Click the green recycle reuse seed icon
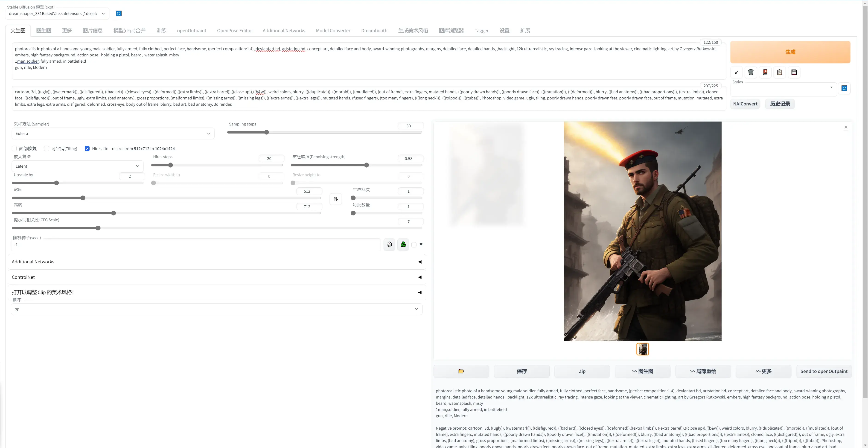The height and width of the screenshot is (448, 868). pos(403,244)
